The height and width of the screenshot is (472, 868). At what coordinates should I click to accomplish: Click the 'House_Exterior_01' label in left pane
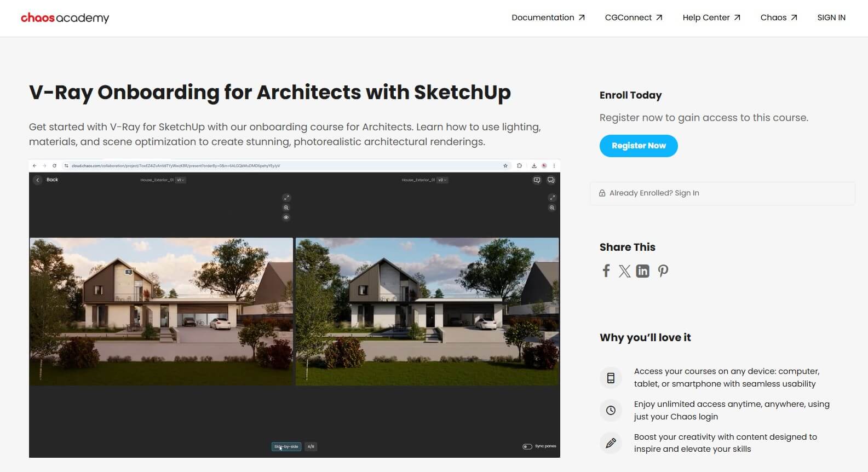(x=157, y=180)
